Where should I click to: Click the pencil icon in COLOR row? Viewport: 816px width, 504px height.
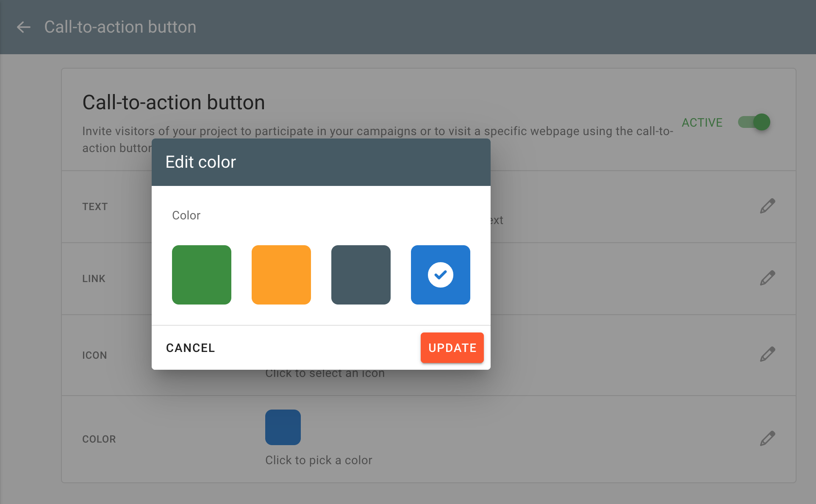pos(767,439)
